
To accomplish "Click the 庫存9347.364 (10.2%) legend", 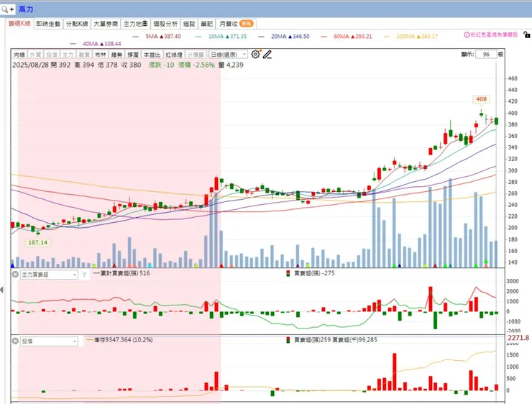I will click(x=119, y=339).
